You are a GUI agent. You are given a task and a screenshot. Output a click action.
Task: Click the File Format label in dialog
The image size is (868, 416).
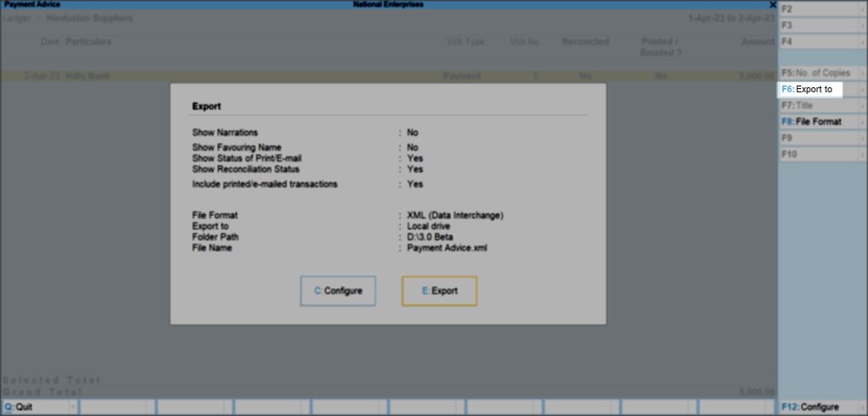point(214,216)
